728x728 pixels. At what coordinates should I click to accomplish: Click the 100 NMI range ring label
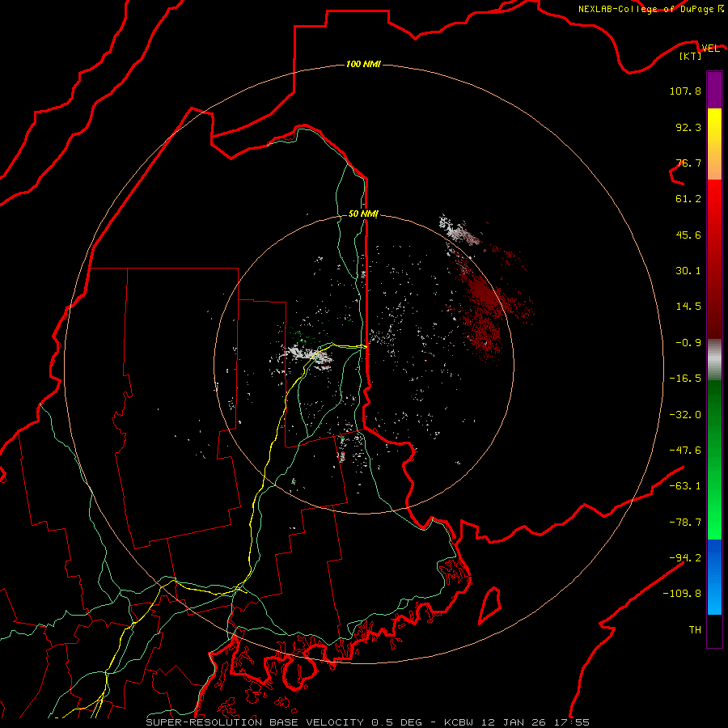point(363,64)
